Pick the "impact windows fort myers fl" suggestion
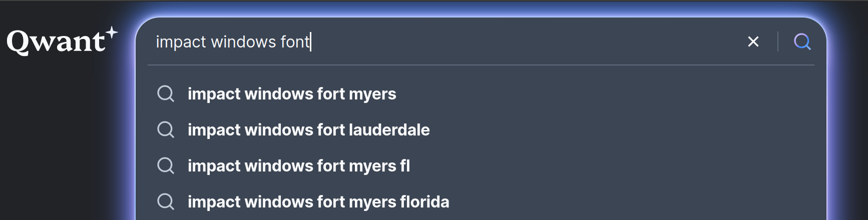 pos(298,166)
